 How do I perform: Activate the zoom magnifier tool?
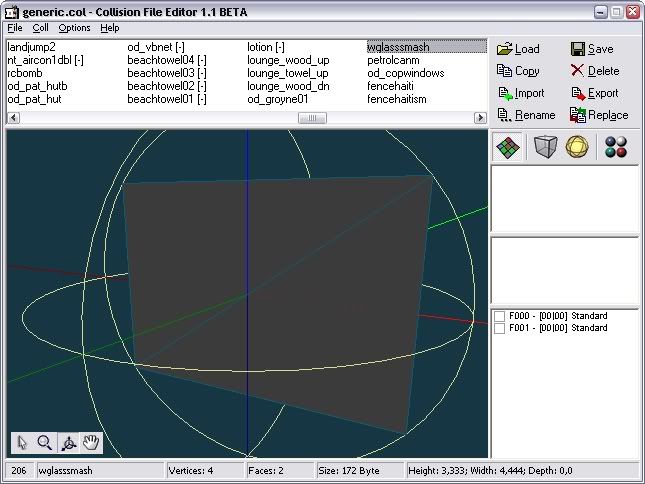44,443
